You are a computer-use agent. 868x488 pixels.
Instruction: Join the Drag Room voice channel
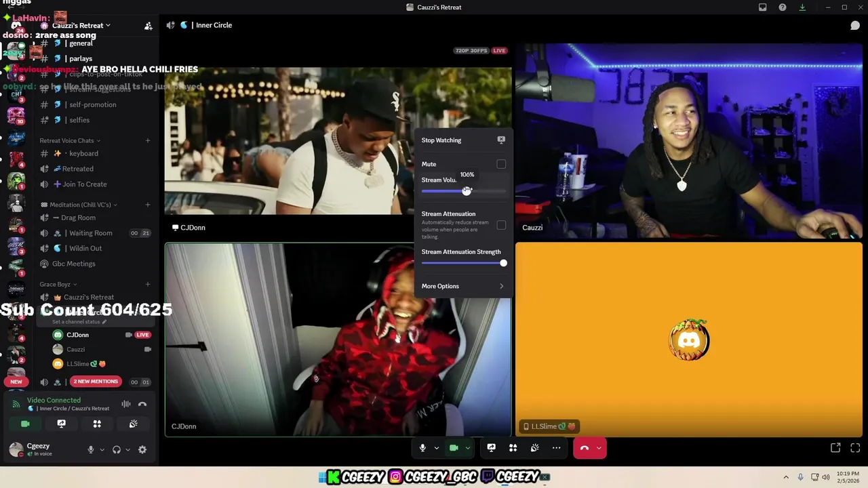pyautogui.click(x=95, y=218)
